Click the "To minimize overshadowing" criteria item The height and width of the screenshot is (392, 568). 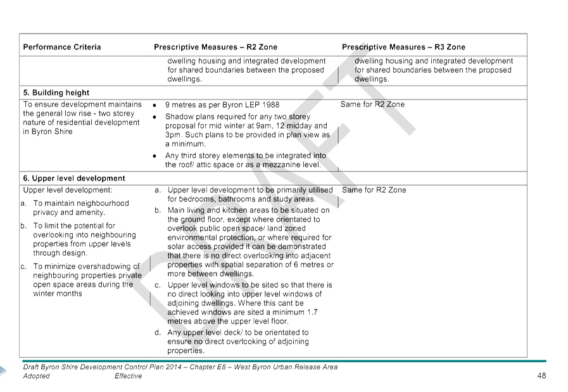(x=87, y=280)
